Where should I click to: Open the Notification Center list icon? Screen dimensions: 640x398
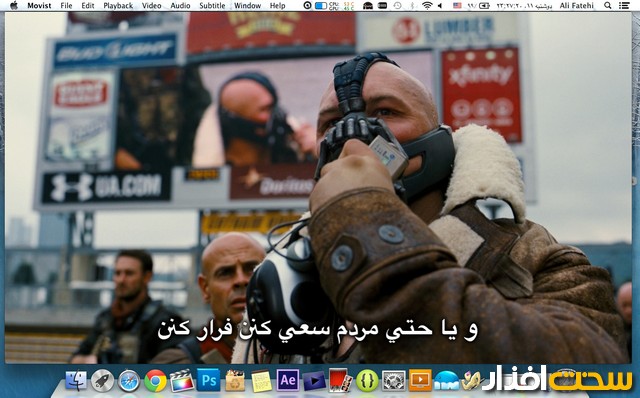click(x=624, y=5)
